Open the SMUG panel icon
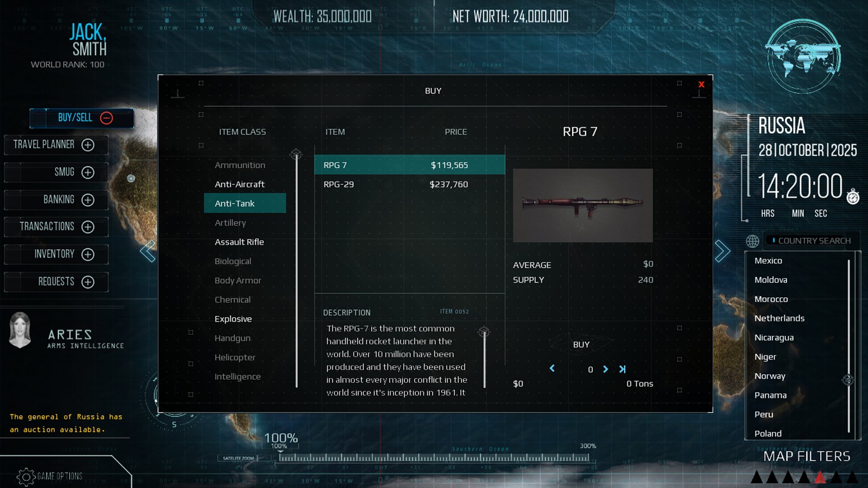 click(x=88, y=172)
